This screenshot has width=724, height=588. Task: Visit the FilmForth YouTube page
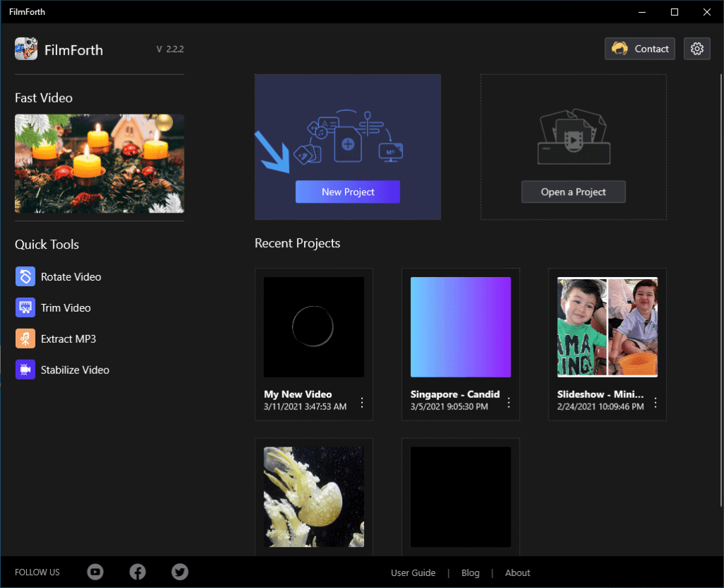click(x=95, y=572)
